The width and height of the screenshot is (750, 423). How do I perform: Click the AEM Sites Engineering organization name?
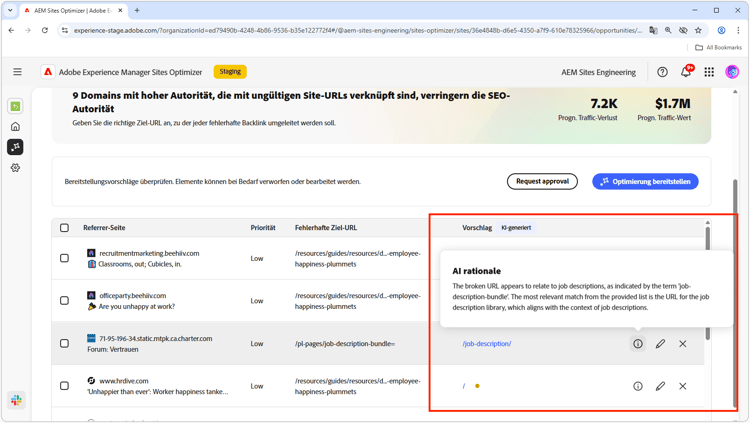click(x=598, y=72)
